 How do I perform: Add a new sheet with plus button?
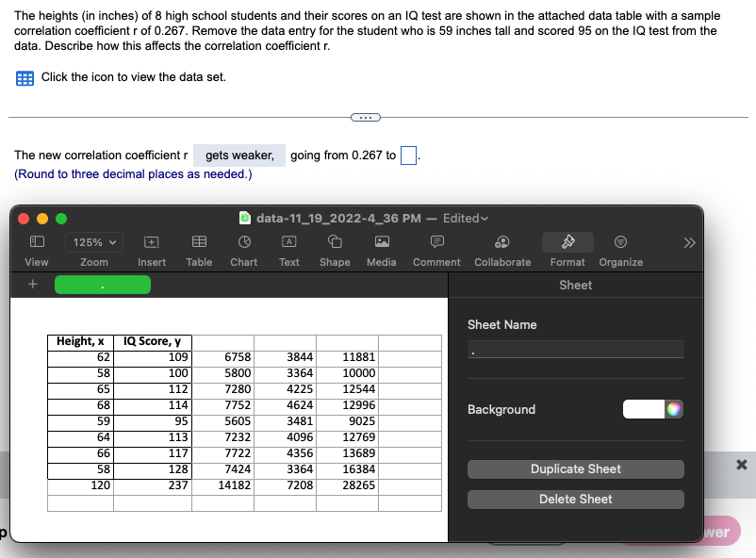(x=33, y=284)
